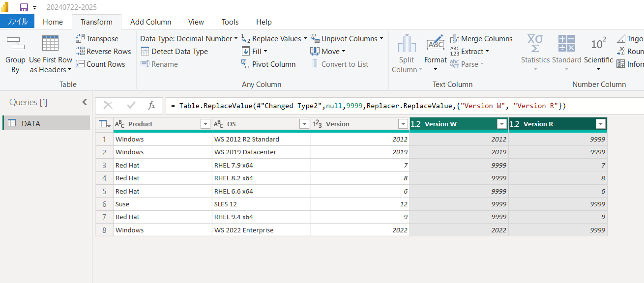Switch to the Add Column tab
The image size is (644, 283).
pos(150,22)
